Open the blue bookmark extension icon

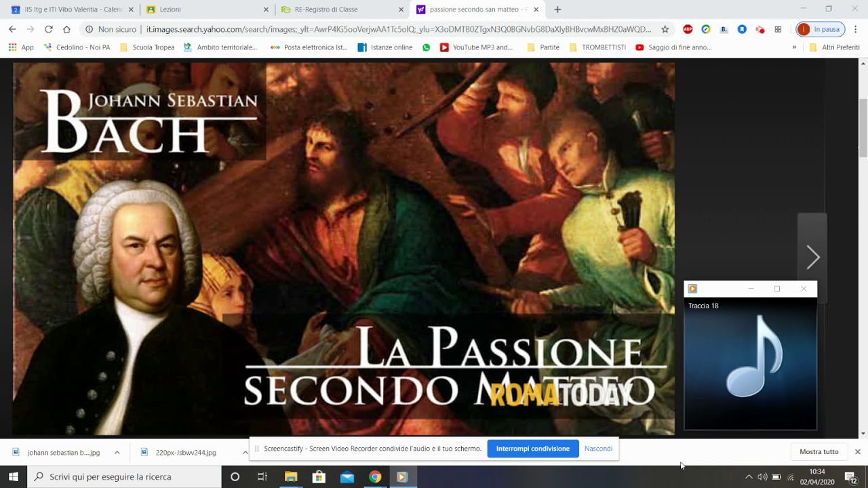click(742, 29)
